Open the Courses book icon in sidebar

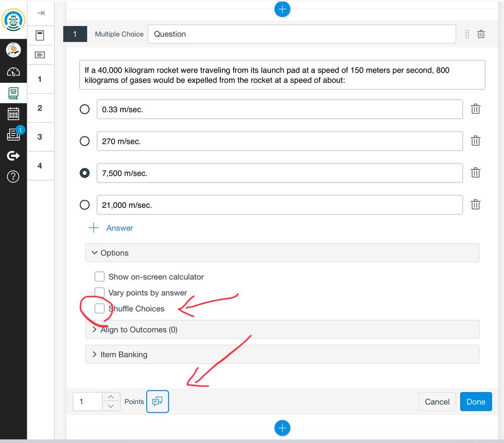(x=13, y=93)
